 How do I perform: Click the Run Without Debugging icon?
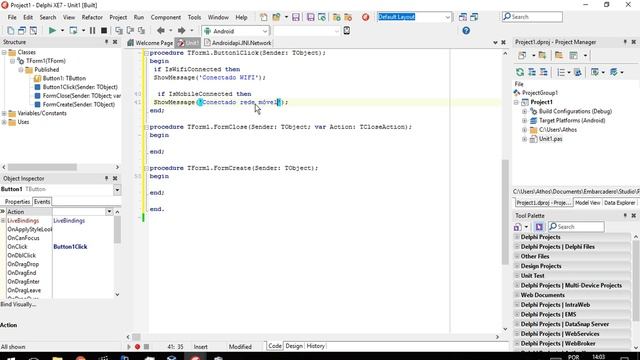point(73,31)
